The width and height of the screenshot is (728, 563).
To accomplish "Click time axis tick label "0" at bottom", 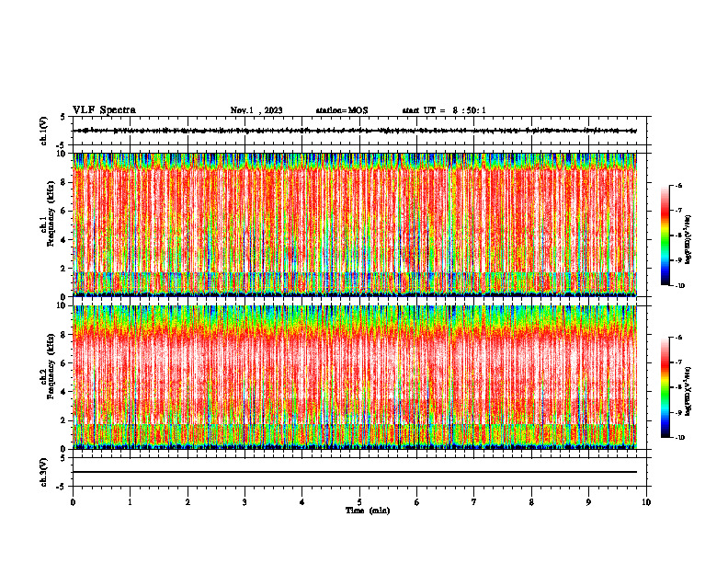I will (73, 502).
